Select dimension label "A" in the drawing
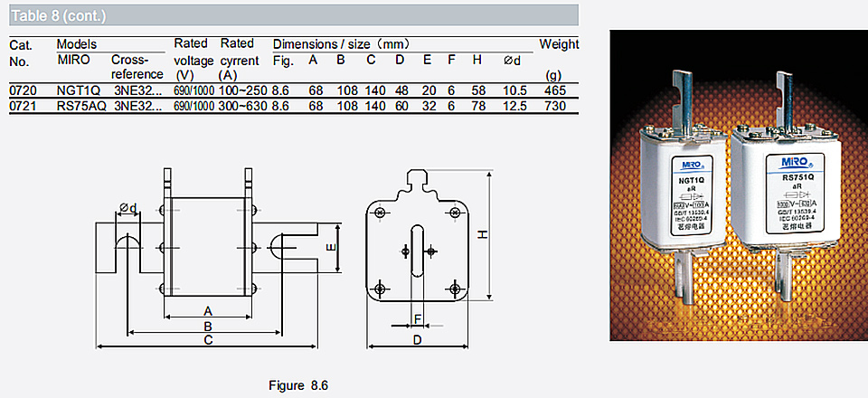868x398 pixels. (x=208, y=310)
